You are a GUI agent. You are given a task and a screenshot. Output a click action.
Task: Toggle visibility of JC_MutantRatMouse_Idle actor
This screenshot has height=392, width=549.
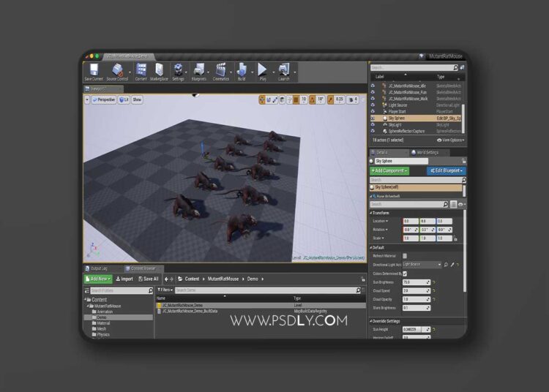click(x=373, y=86)
